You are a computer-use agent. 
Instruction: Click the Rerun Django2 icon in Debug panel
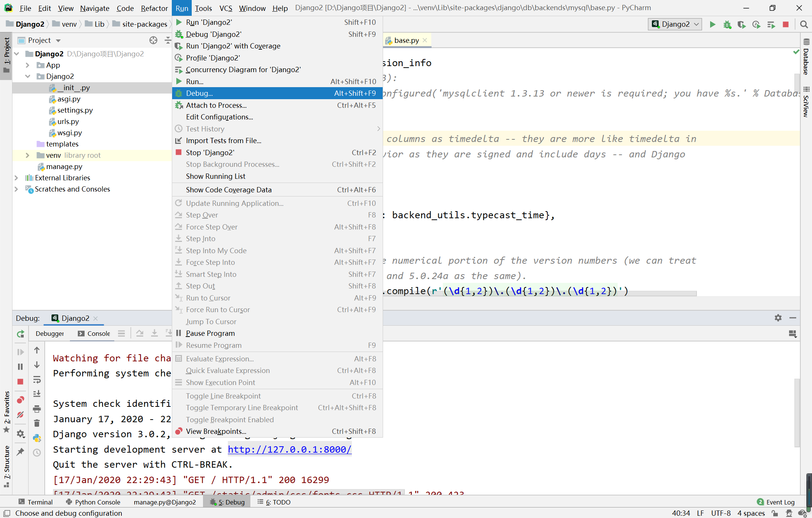(20, 334)
